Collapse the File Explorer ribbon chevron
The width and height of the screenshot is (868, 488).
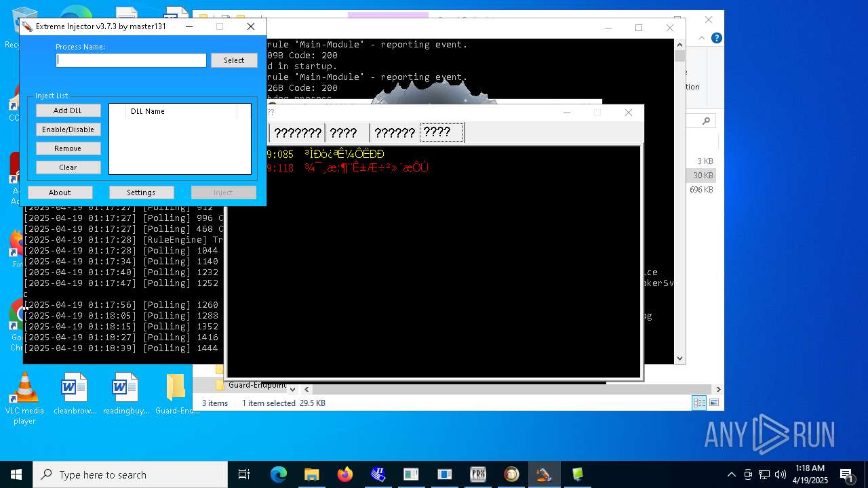703,39
